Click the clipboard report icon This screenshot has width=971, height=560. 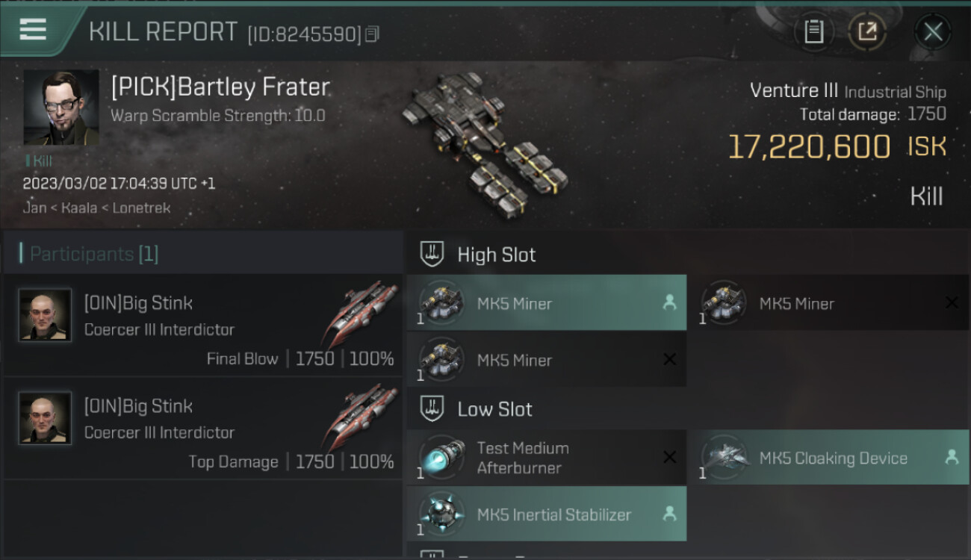[x=813, y=31]
